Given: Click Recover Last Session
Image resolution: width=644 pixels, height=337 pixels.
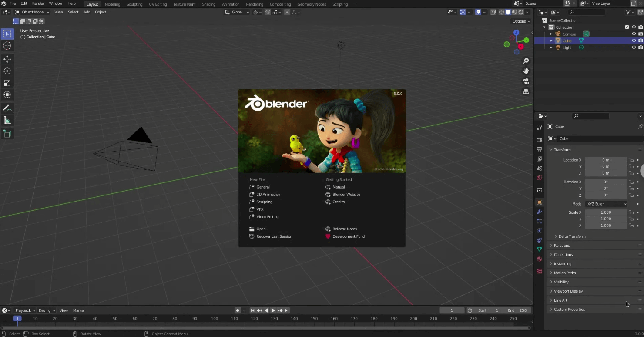Looking at the screenshot, I should click(x=274, y=236).
